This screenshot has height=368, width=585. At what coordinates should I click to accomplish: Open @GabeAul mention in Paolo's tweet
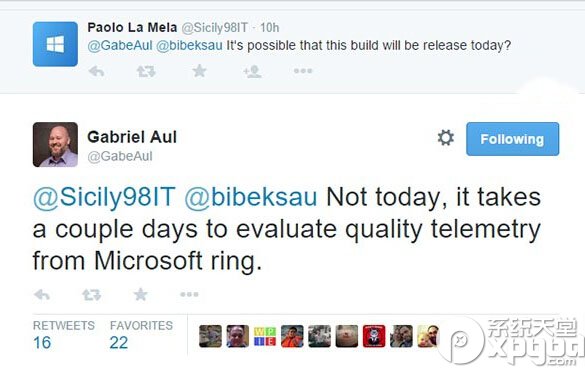[x=120, y=46]
